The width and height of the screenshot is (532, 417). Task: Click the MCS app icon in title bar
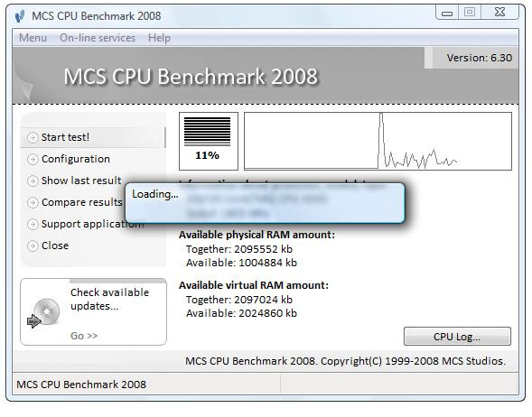pyautogui.click(x=21, y=16)
